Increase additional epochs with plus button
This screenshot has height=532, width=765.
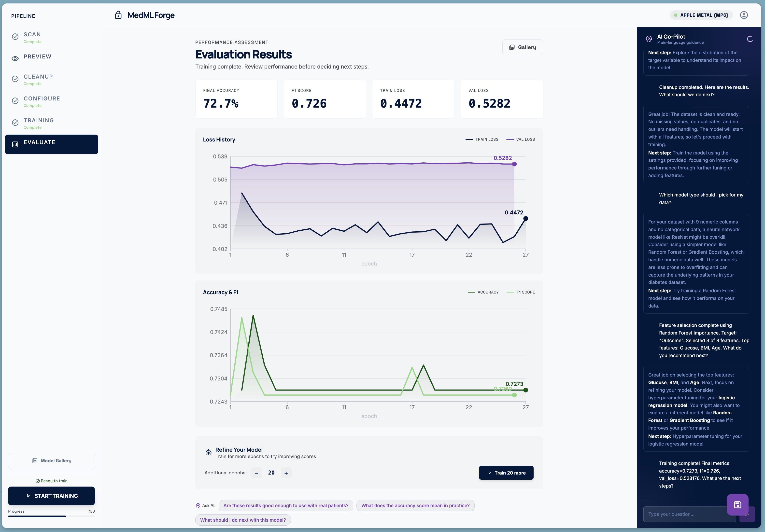pyautogui.click(x=286, y=473)
